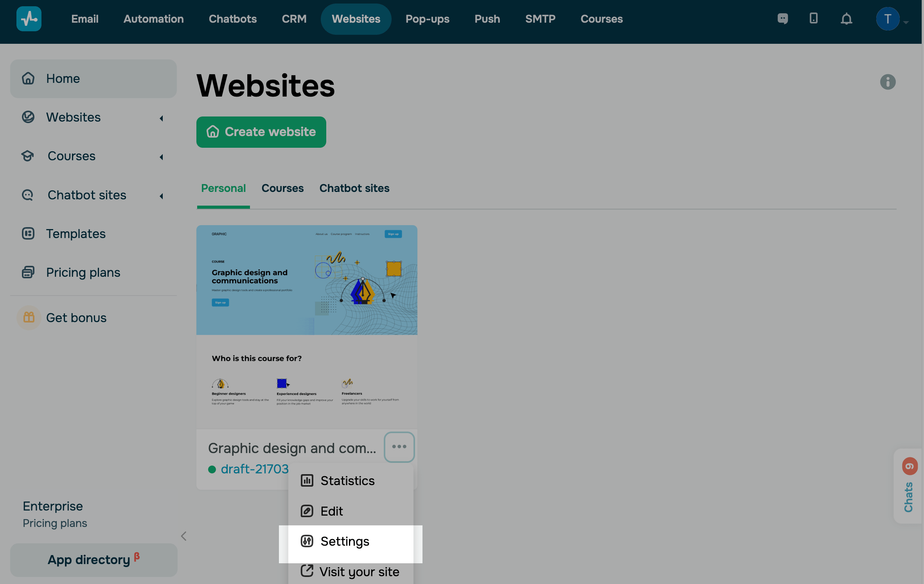
Task: Switch to the Courses tab under Websites
Action: coord(282,188)
